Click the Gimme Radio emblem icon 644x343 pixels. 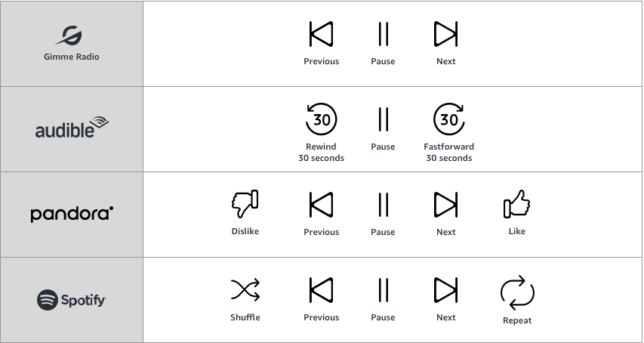point(71,35)
